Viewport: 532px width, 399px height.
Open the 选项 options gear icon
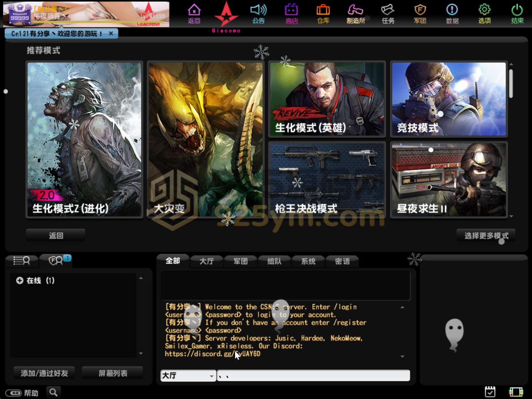[484, 14]
